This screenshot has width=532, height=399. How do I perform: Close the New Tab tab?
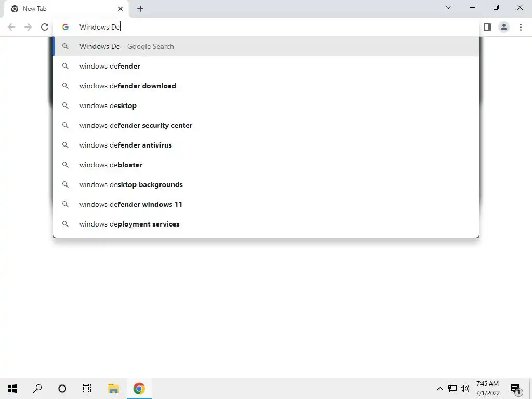121,9
